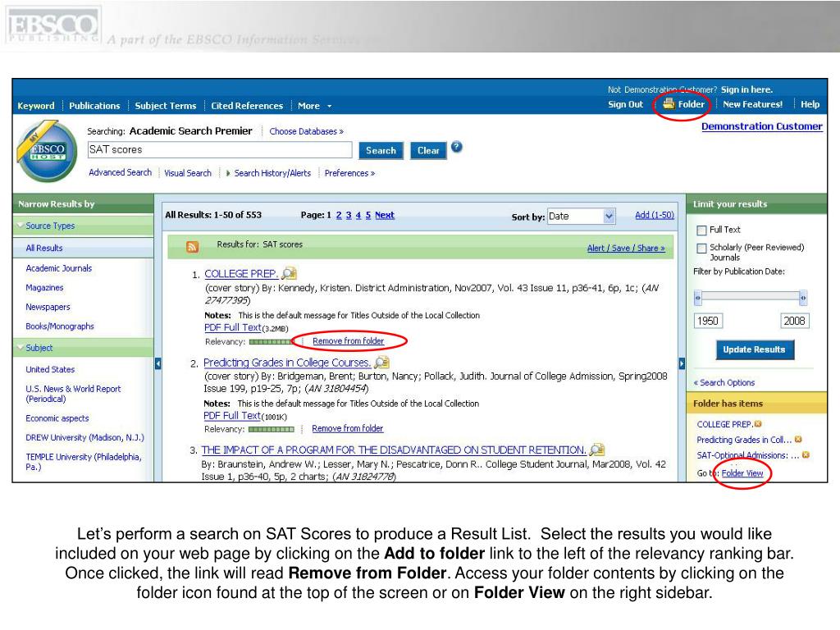Filter by Newspapers source type
The height and width of the screenshot is (630, 840).
48,307
